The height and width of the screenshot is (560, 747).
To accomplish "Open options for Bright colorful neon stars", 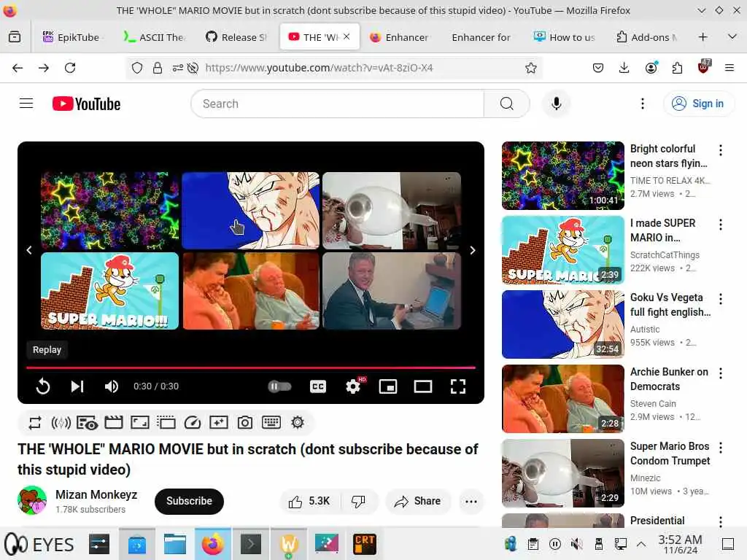I will (720, 150).
